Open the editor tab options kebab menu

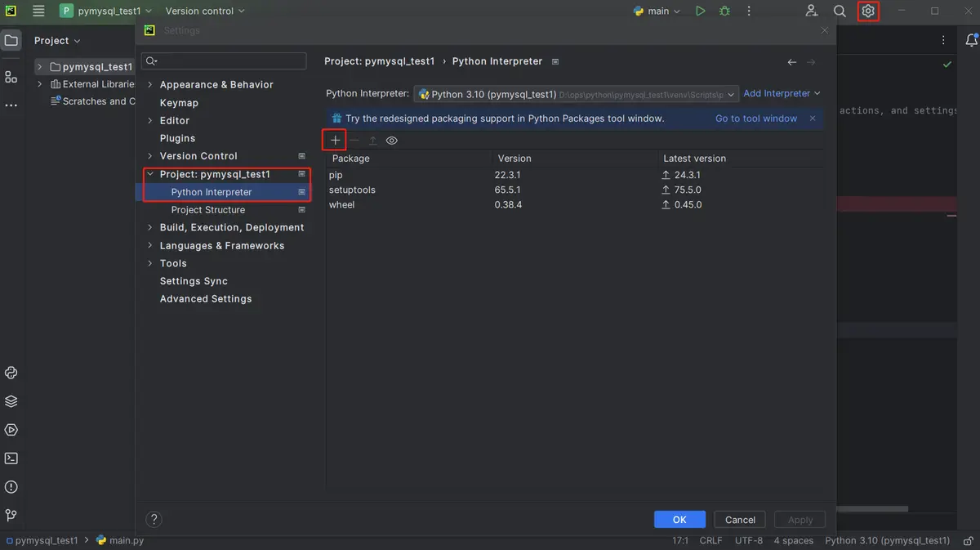click(x=944, y=40)
